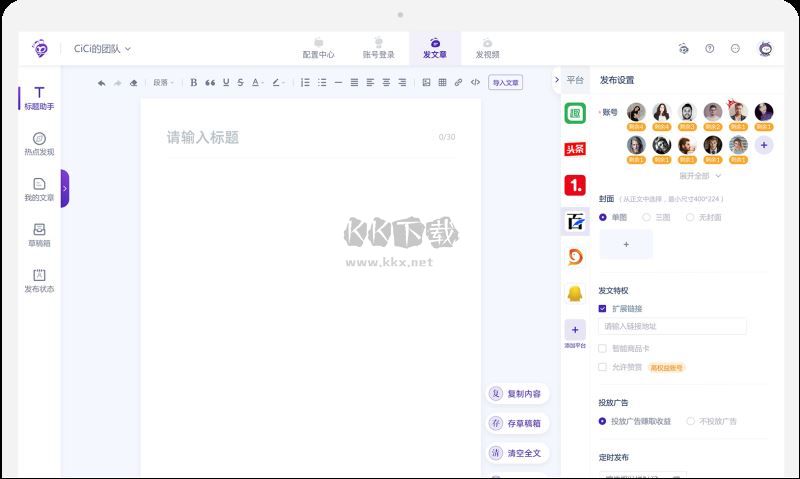Click the undo arrow in editor toolbar
The width and height of the screenshot is (800, 479).
click(102, 83)
